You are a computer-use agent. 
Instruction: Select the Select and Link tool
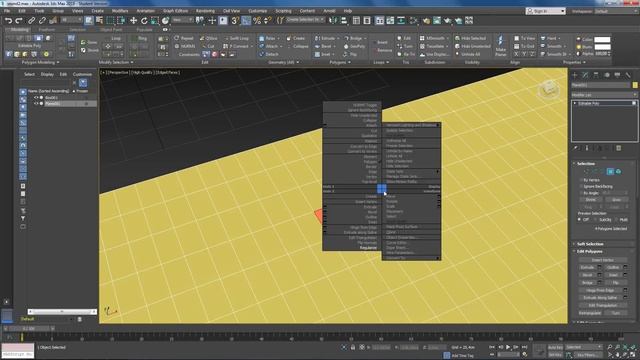coord(31,20)
